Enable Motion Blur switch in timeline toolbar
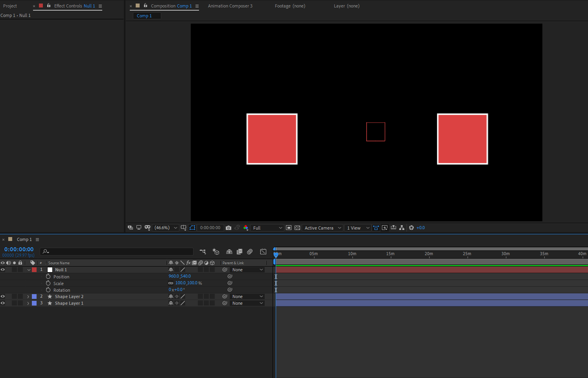Viewport: 588px width, 378px height. click(x=250, y=252)
